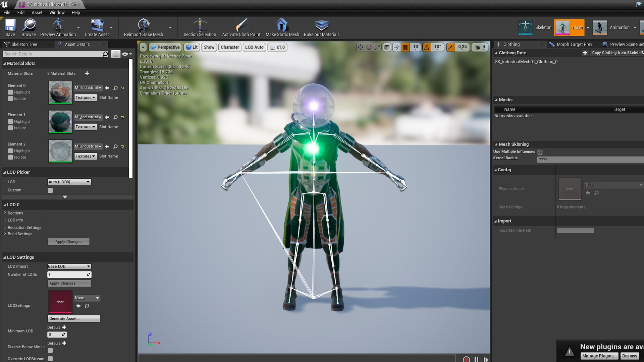644x362 pixels.
Task: Bake out Materials
Action: tap(321, 27)
